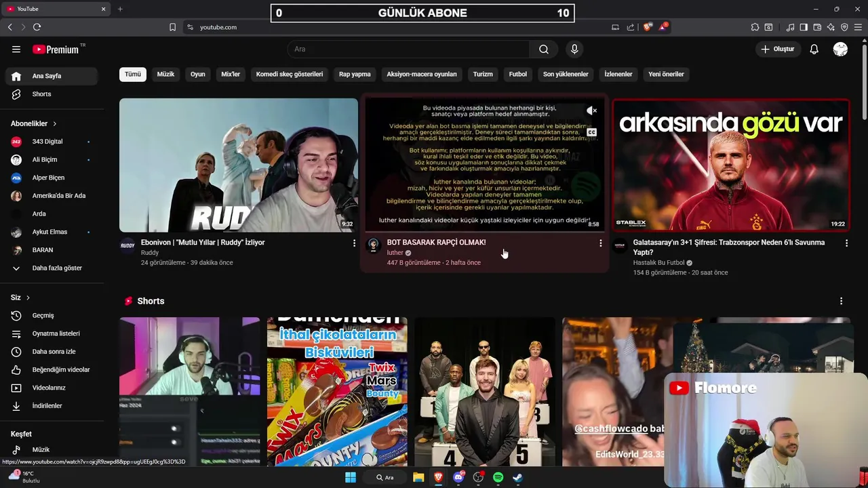Open Amerika'da Bir Ada channel
This screenshot has width=868, height=488.
(x=51, y=196)
